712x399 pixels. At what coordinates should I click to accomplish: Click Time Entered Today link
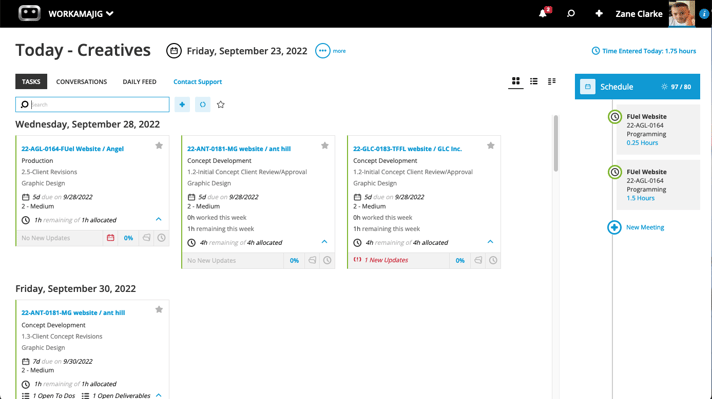tap(643, 51)
